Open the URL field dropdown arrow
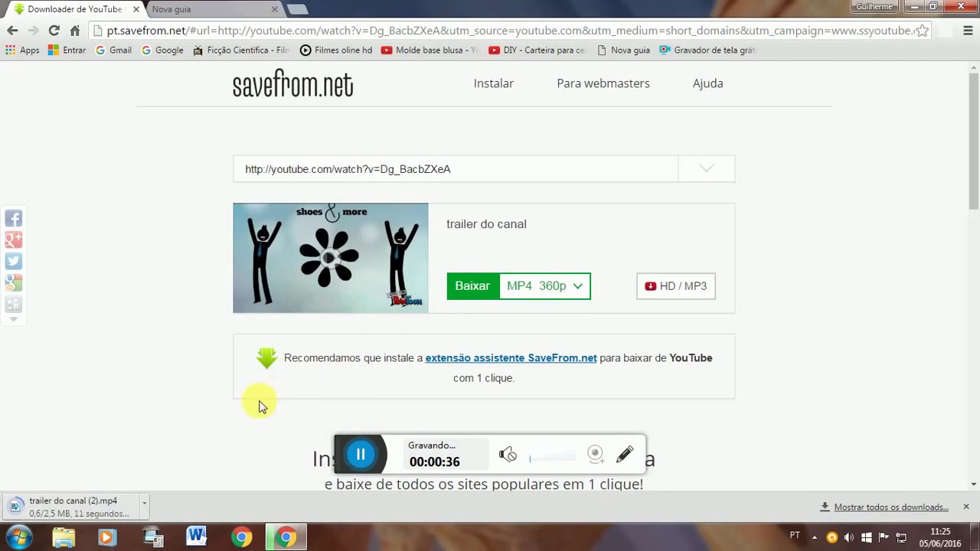Image resolution: width=980 pixels, height=551 pixels. (x=707, y=169)
